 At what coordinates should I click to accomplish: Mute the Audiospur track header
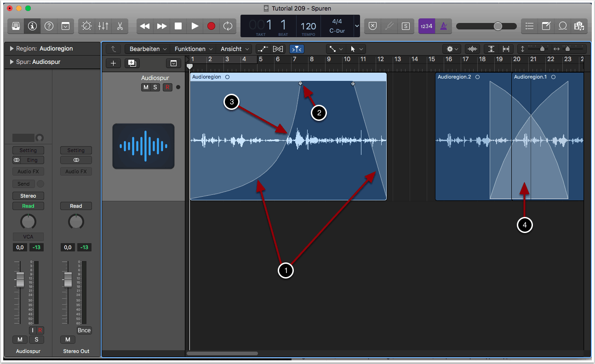click(x=146, y=87)
